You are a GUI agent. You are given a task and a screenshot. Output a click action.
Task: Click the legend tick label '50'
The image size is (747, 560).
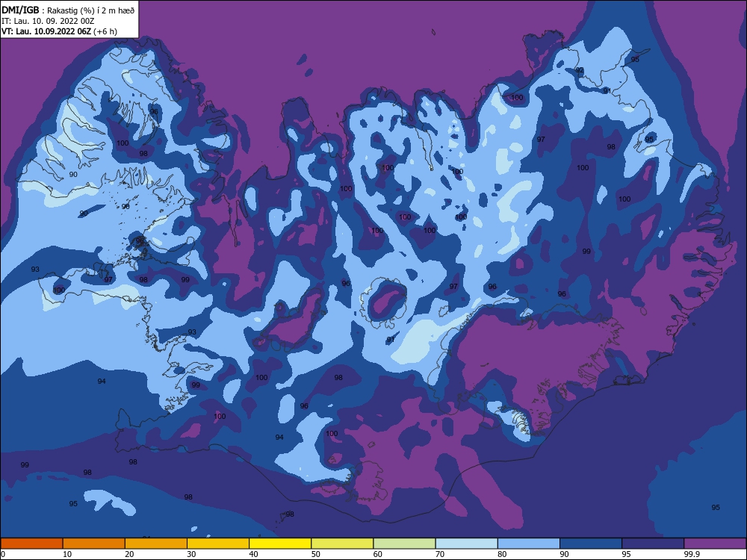pyautogui.click(x=315, y=554)
